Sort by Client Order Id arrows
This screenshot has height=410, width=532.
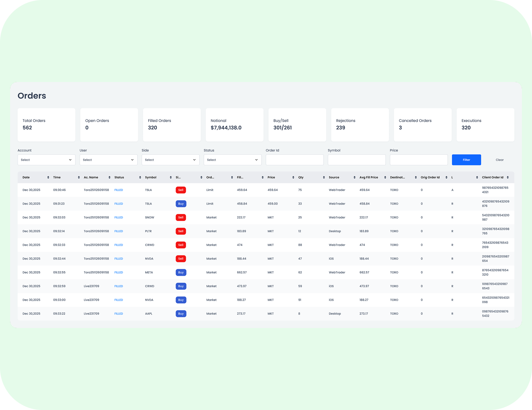point(507,177)
